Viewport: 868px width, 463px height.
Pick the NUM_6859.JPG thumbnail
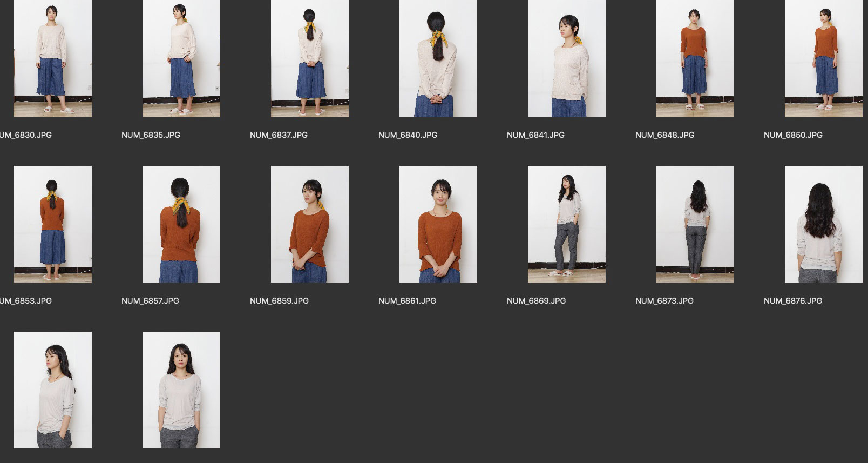(310, 224)
